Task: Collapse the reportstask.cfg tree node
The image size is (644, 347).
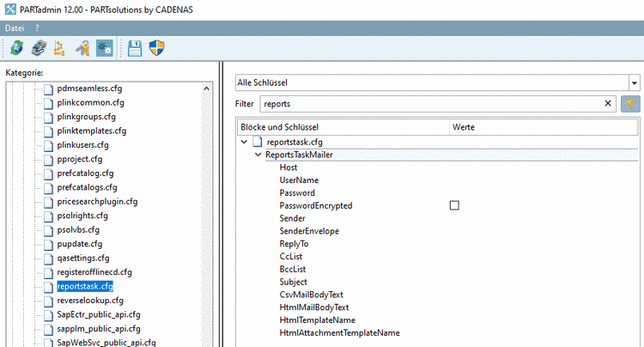Action: coord(246,142)
